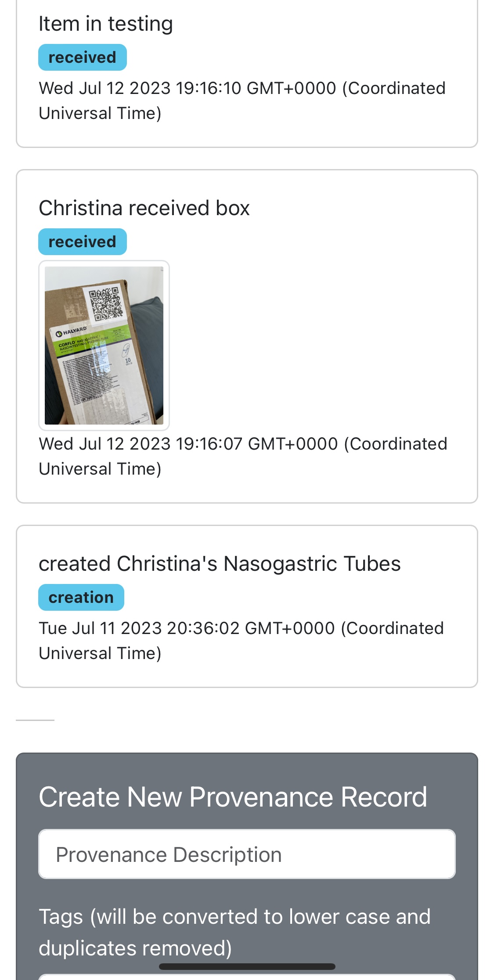This screenshot has height=980, width=494.
Task: Focus the tags input below the Tags label
Action: pos(247,977)
